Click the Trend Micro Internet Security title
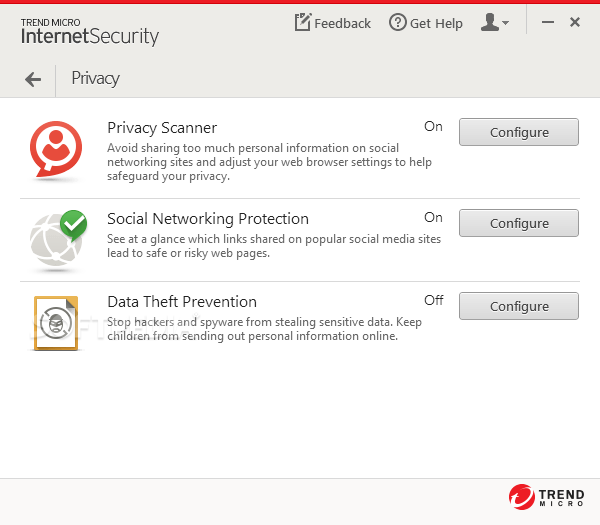The width and height of the screenshot is (600, 525). click(x=90, y=32)
